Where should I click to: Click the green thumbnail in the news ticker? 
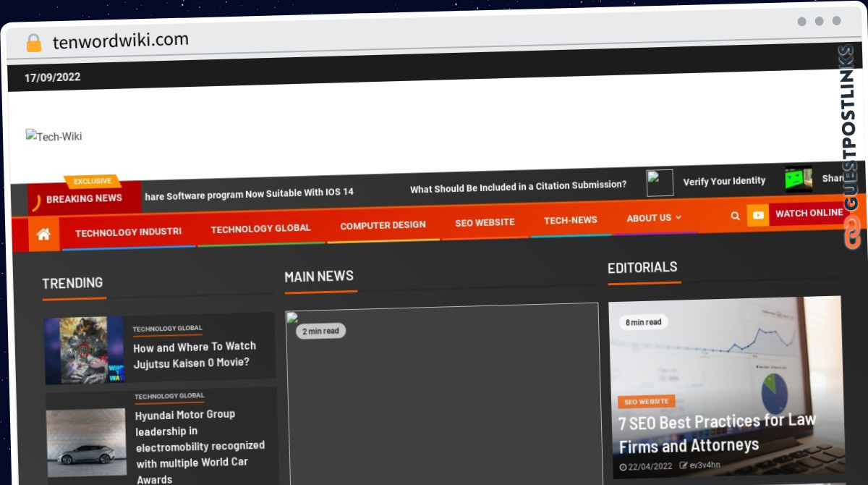799,180
